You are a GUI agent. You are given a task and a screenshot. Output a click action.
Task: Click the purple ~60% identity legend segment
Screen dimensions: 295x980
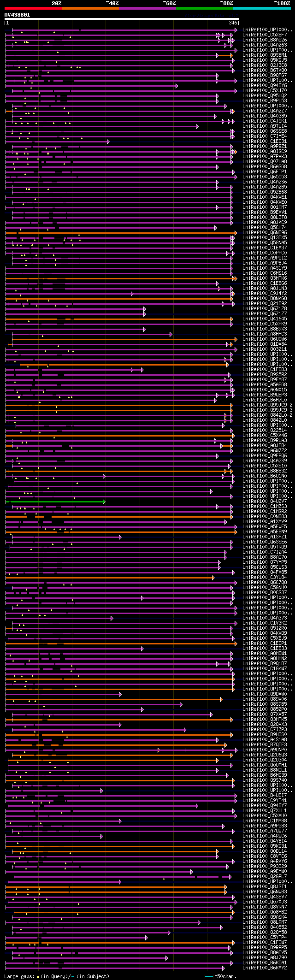tap(147, 8)
